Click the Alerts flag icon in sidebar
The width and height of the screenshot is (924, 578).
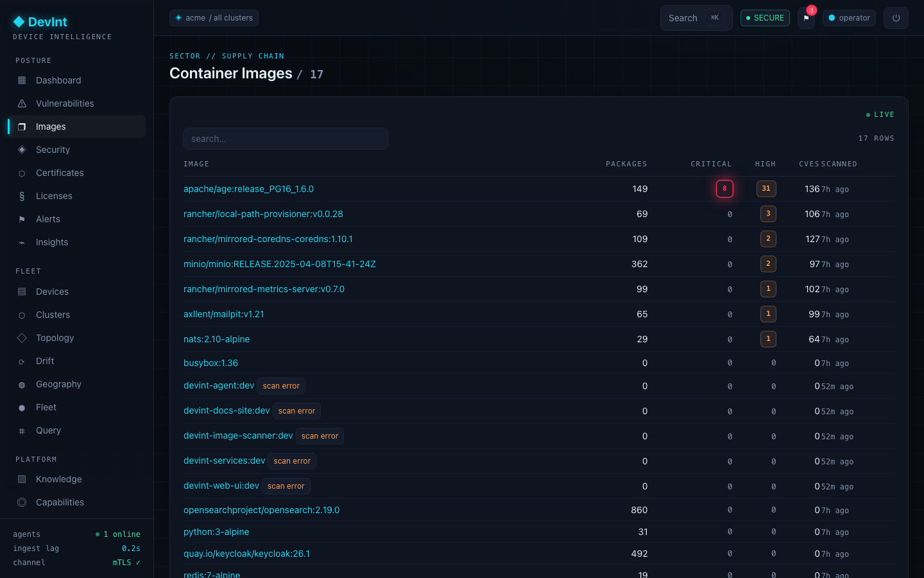22,219
